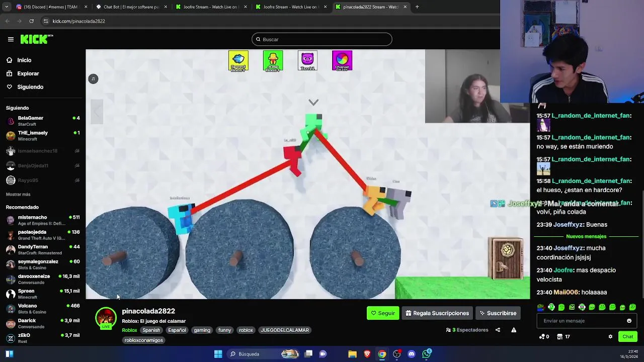
Task: Open the emoji picker in chat input
Action: (x=629, y=321)
